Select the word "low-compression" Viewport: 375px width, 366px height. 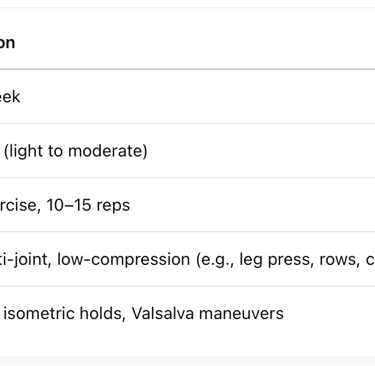coord(123,259)
